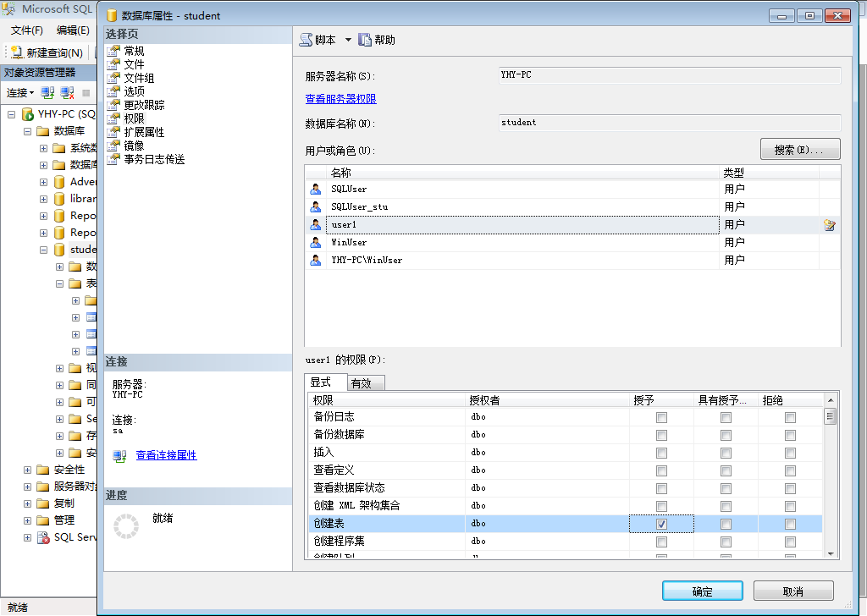Open the 事务日志传送 page
The width and height of the screenshot is (867, 616).
coord(154,159)
